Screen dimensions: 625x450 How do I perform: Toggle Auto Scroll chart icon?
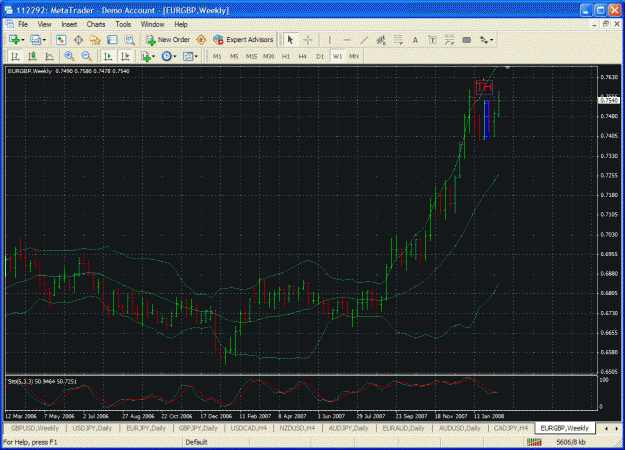[108, 56]
